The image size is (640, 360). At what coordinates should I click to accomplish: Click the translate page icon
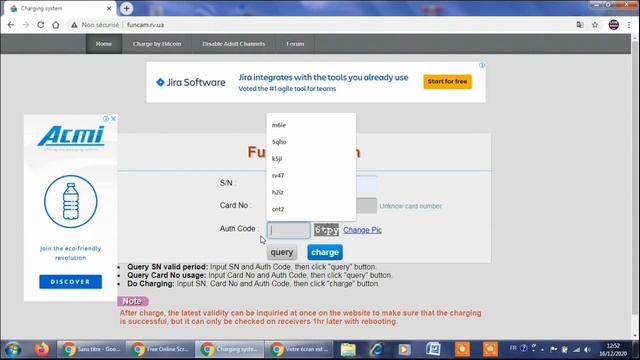pyautogui.click(x=580, y=25)
